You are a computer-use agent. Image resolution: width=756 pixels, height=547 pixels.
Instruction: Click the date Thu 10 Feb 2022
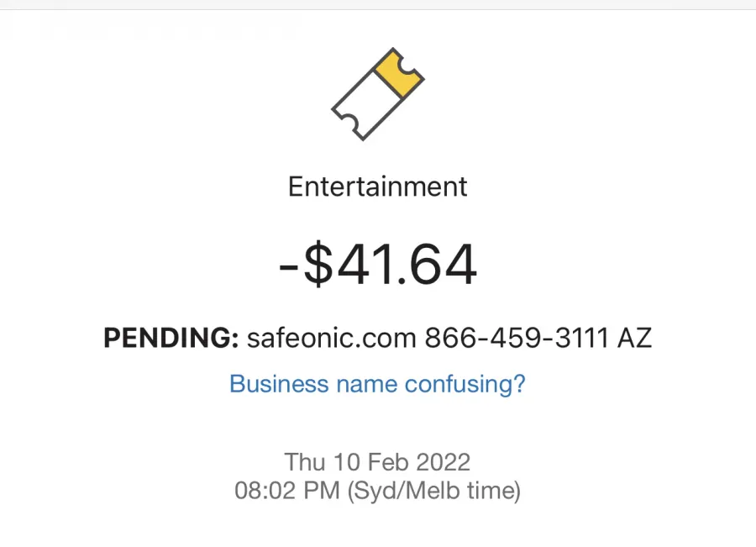[x=377, y=461]
